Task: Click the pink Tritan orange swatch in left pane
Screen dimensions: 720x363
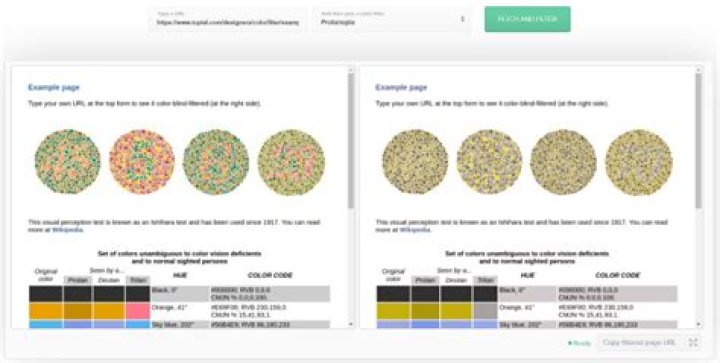Action: [138, 311]
